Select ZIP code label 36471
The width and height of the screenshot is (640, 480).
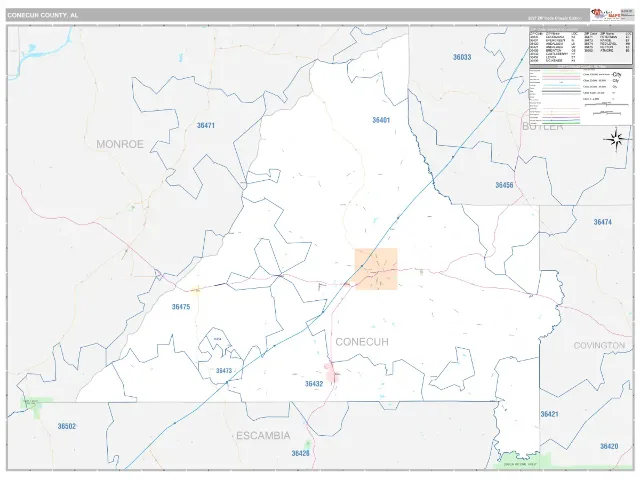206,125
